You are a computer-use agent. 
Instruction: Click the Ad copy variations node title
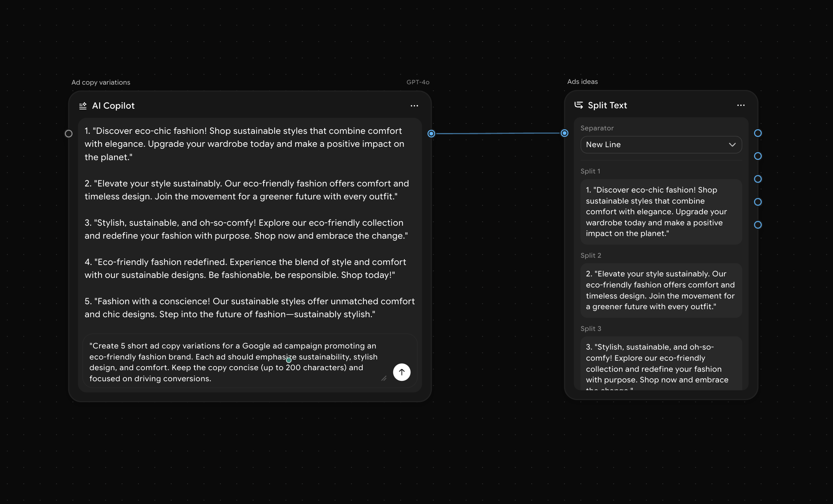[x=101, y=82]
